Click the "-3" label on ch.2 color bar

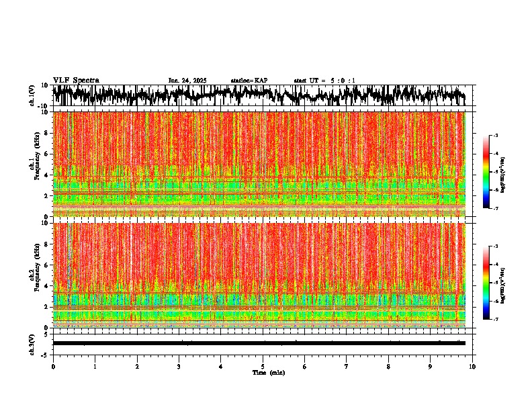point(495,246)
